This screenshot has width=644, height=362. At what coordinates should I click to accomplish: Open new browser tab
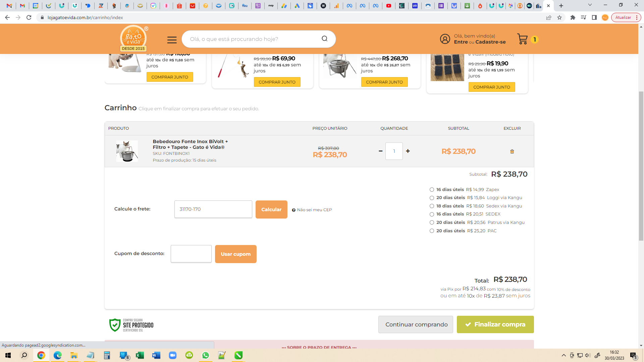561,6
